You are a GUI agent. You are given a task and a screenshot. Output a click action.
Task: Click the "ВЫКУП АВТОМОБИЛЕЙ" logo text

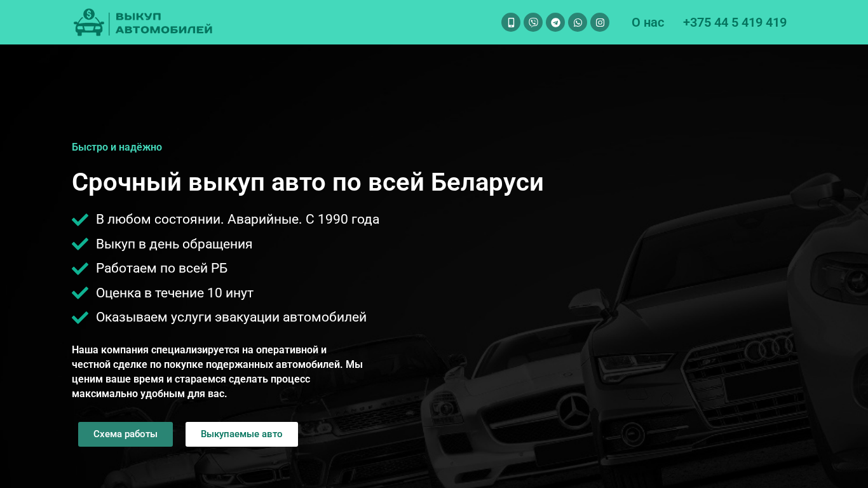(164, 23)
